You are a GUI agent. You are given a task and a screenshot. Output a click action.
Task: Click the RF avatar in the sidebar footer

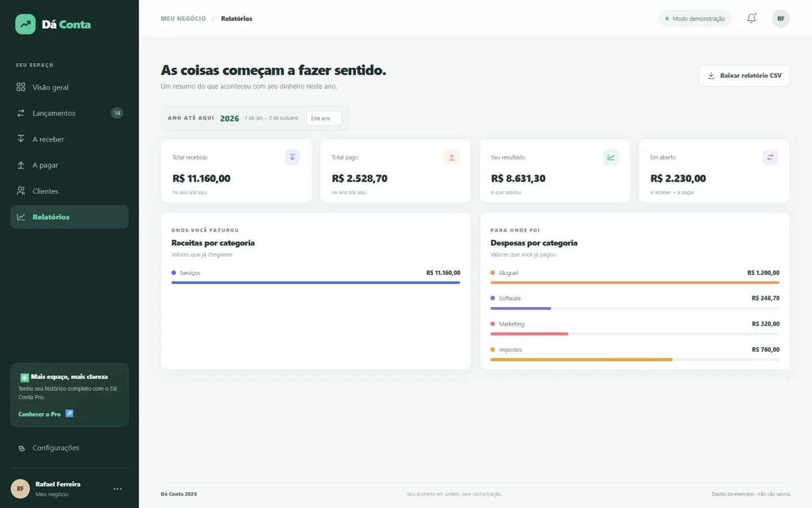pos(20,489)
